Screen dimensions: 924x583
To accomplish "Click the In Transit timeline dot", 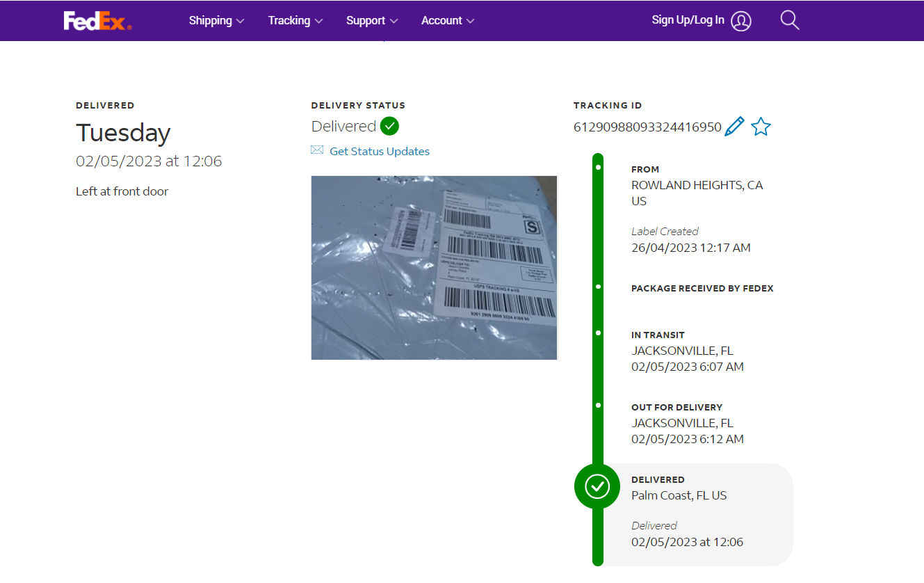I will pyautogui.click(x=598, y=333).
